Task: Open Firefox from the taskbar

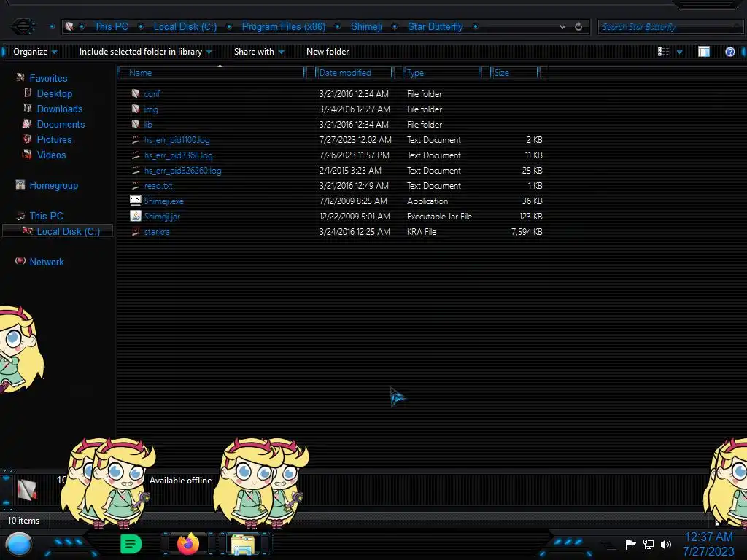Action: [187, 544]
